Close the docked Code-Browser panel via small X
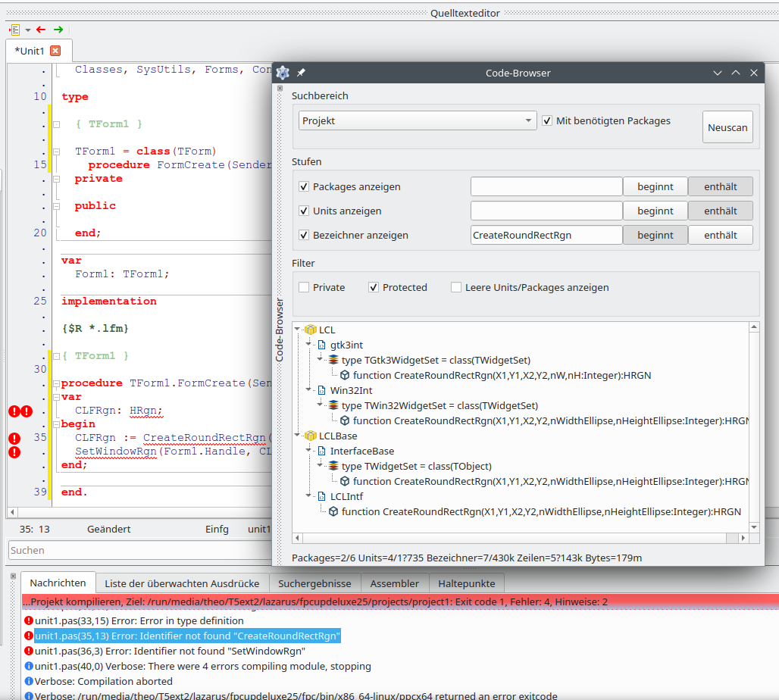 (280, 88)
